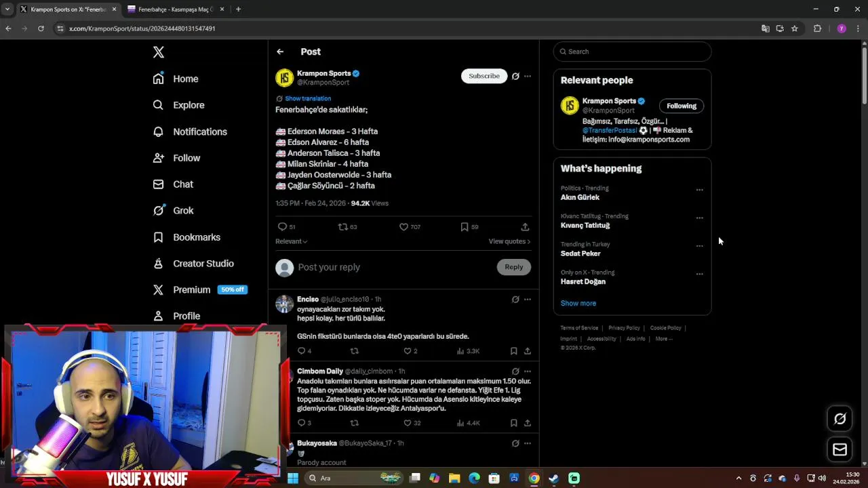Open Notifications in sidebar
Screen dimensions: 868x488
(x=190, y=131)
